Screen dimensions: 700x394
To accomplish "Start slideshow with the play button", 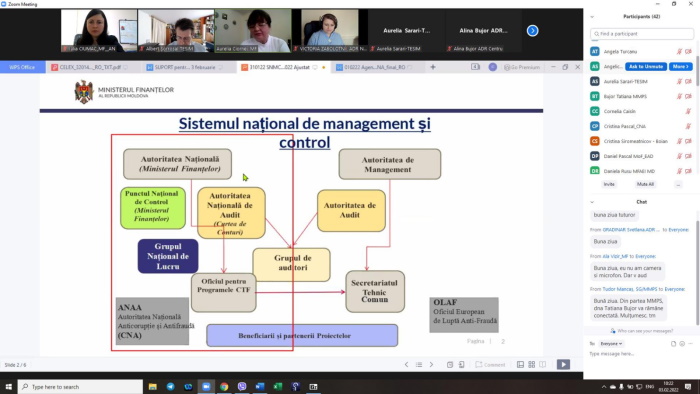I will [563, 365].
